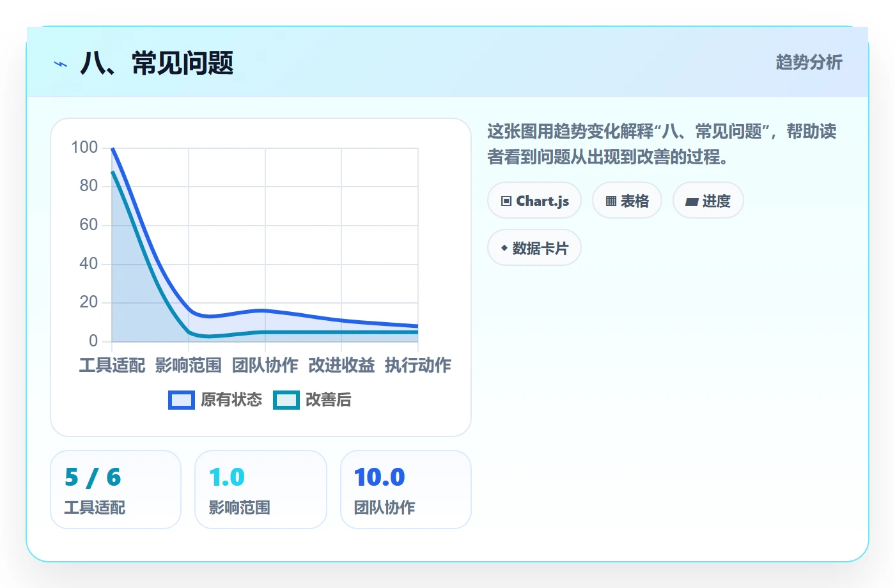The width and height of the screenshot is (895, 588).
Task: Click the 100 y-axis value
Action: (84, 148)
